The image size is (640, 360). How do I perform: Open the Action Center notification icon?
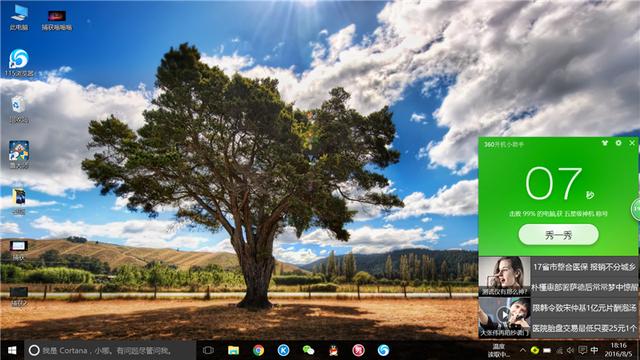[x=582, y=350]
